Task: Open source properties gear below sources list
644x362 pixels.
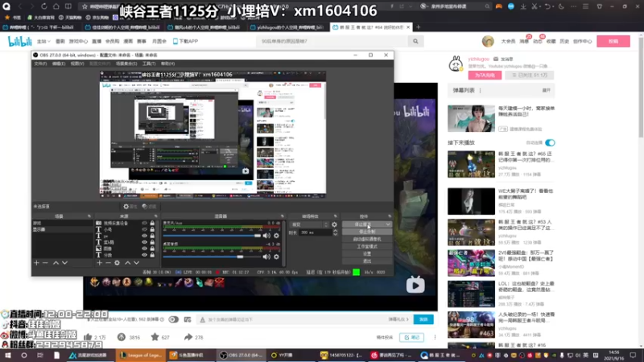Action: tap(117, 263)
